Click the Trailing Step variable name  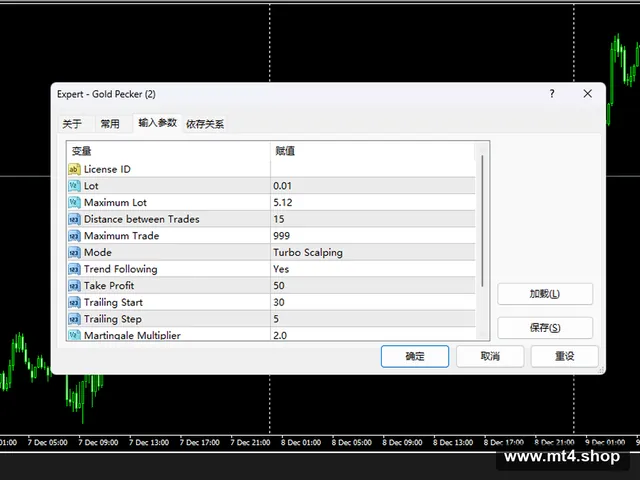click(x=113, y=319)
